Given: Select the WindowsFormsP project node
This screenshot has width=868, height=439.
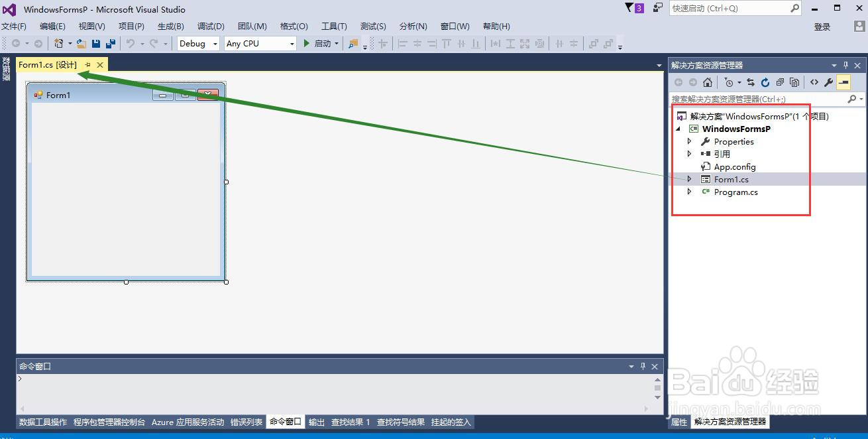Looking at the screenshot, I should [736, 129].
